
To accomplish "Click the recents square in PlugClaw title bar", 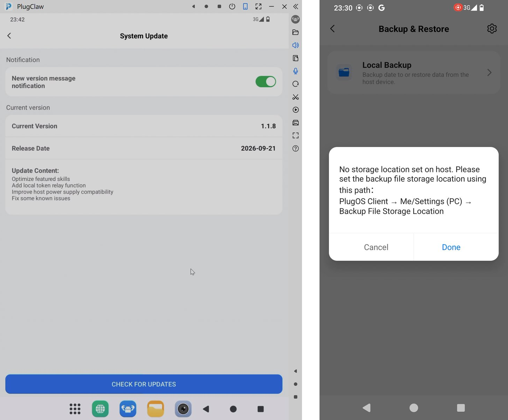I will click(219, 6).
